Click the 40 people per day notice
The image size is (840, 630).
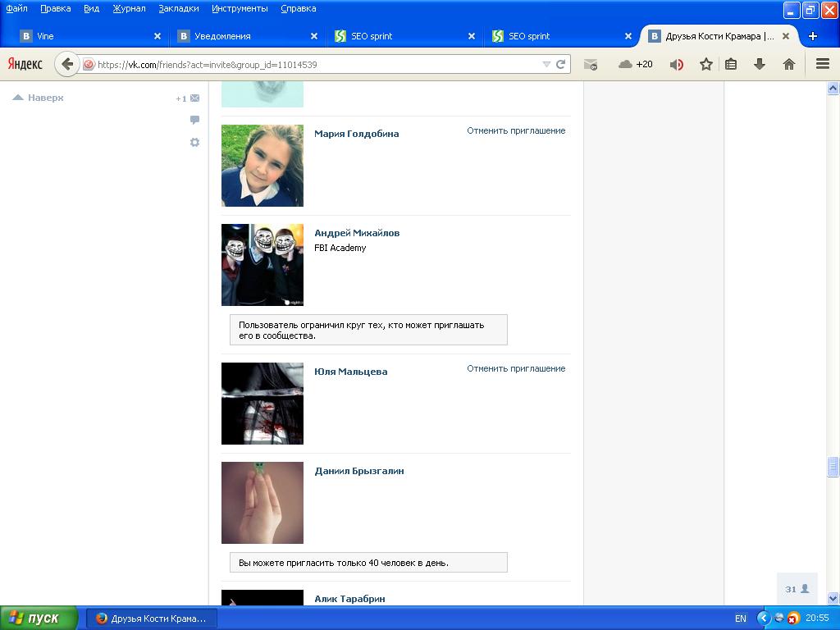[368, 563]
